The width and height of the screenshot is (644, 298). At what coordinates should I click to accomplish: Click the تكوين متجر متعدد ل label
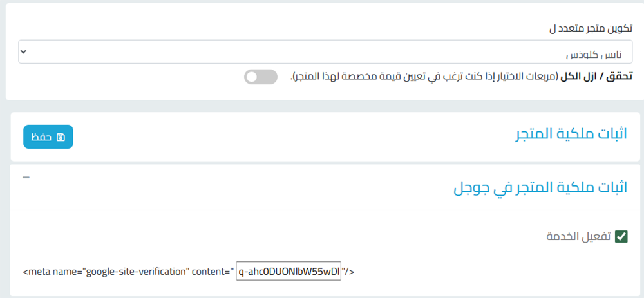(x=589, y=30)
